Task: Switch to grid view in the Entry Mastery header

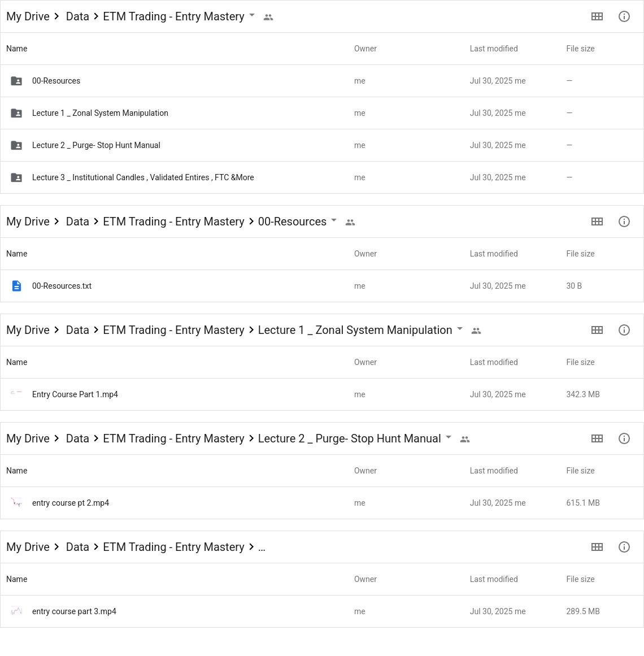Action: tap(597, 16)
